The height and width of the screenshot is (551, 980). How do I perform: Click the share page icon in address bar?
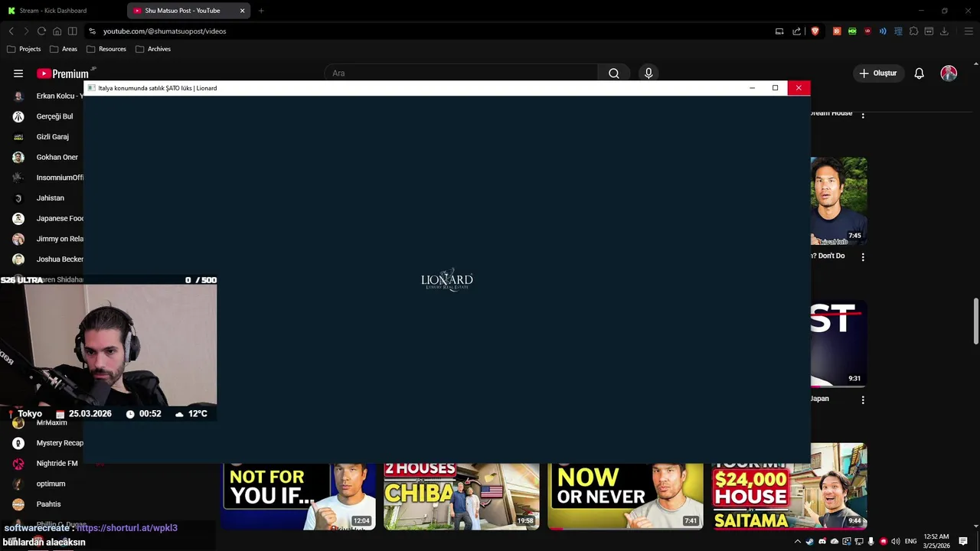[796, 31]
